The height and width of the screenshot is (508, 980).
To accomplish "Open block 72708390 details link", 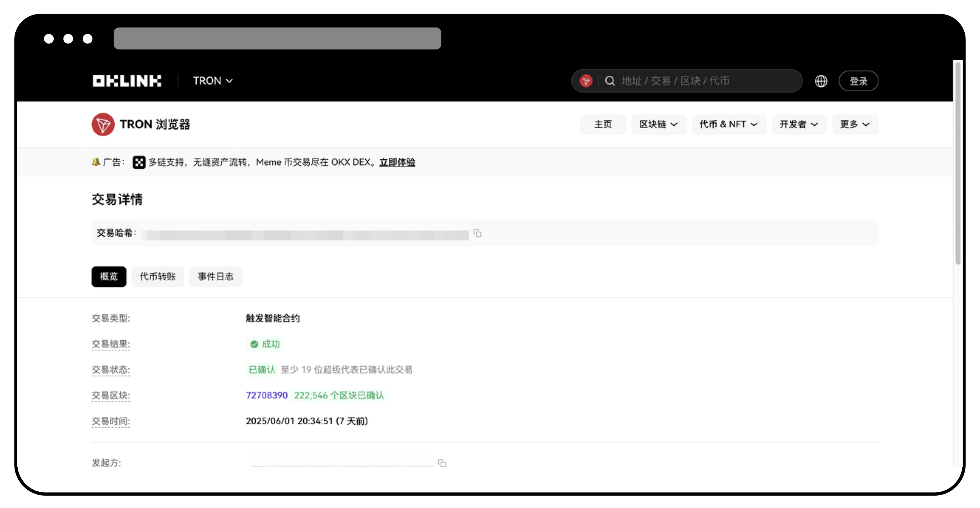I will [x=267, y=395].
